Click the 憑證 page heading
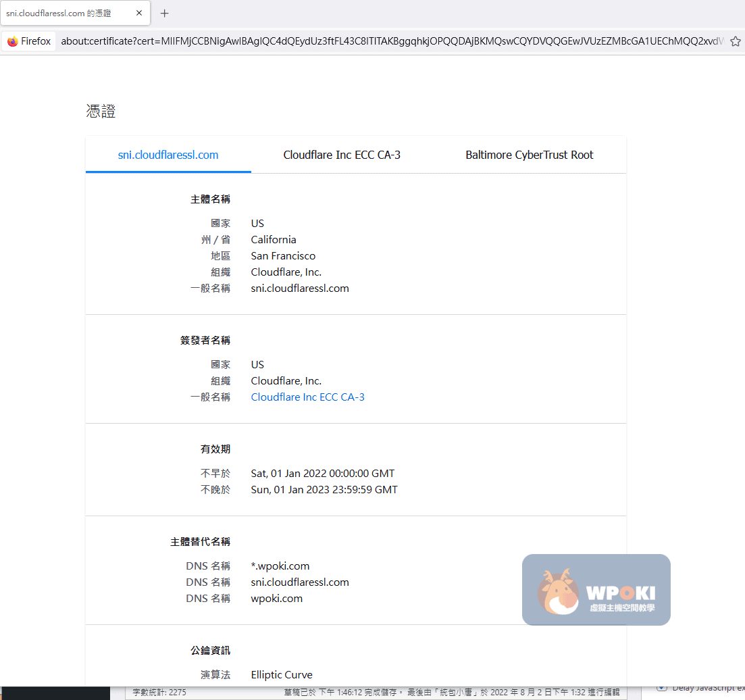The height and width of the screenshot is (700, 745). click(x=101, y=111)
